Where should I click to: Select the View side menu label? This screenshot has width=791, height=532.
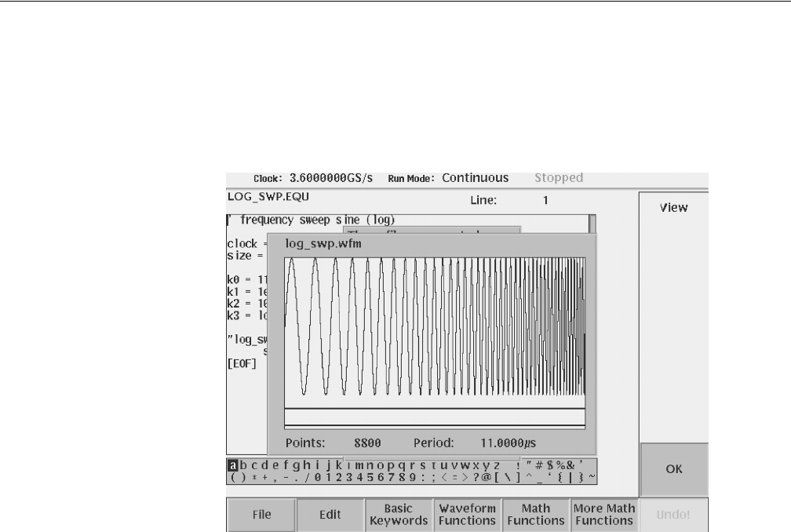tap(674, 208)
